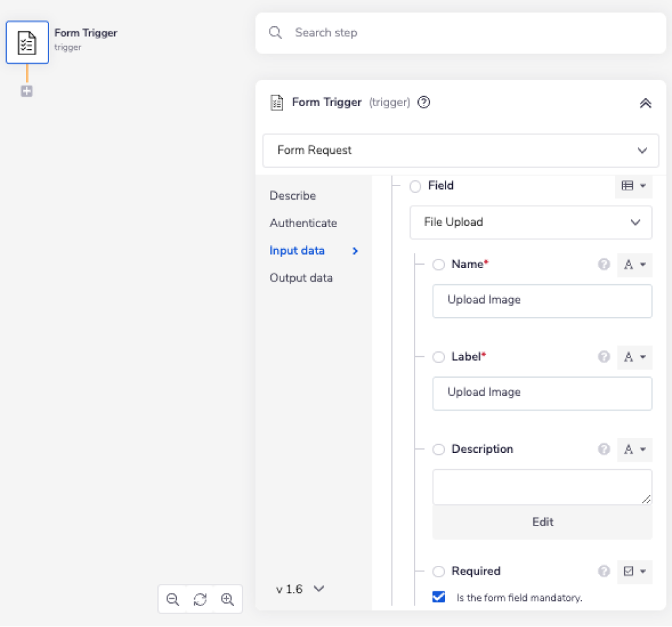This screenshot has height=627, width=672.
Task: Open the Authenticate section
Action: (x=303, y=222)
